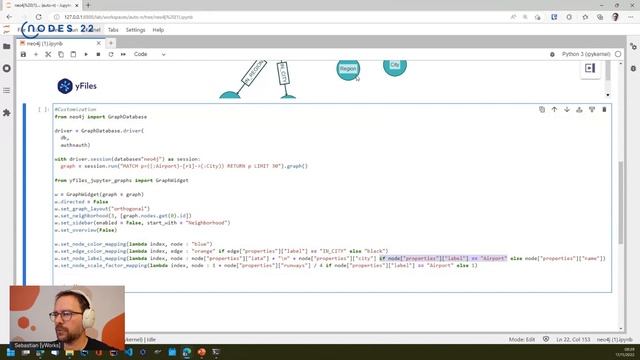Image resolution: width=640 pixels, height=360 pixels.
Task: Copy the selected cell from the notebook toolbar
Action: point(61,54)
